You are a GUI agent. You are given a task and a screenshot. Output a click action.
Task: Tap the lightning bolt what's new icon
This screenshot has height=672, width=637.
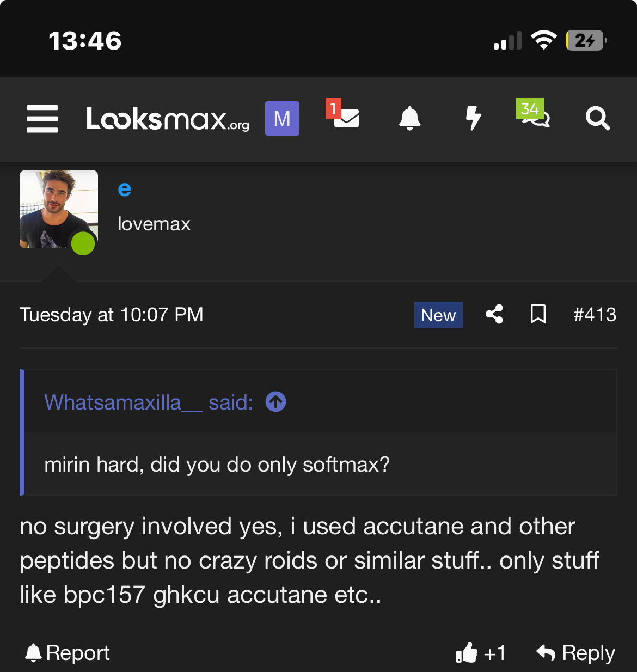[x=474, y=119]
